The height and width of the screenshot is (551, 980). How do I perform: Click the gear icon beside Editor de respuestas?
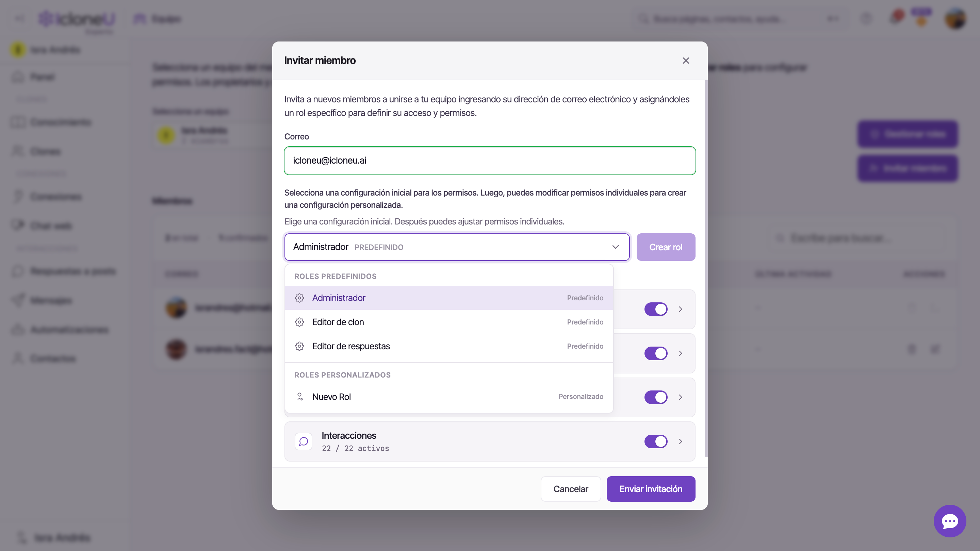(x=299, y=346)
